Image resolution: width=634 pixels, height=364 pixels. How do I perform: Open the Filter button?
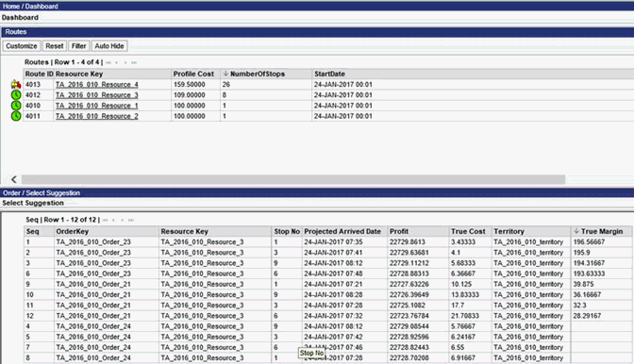click(x=79, y=46)
